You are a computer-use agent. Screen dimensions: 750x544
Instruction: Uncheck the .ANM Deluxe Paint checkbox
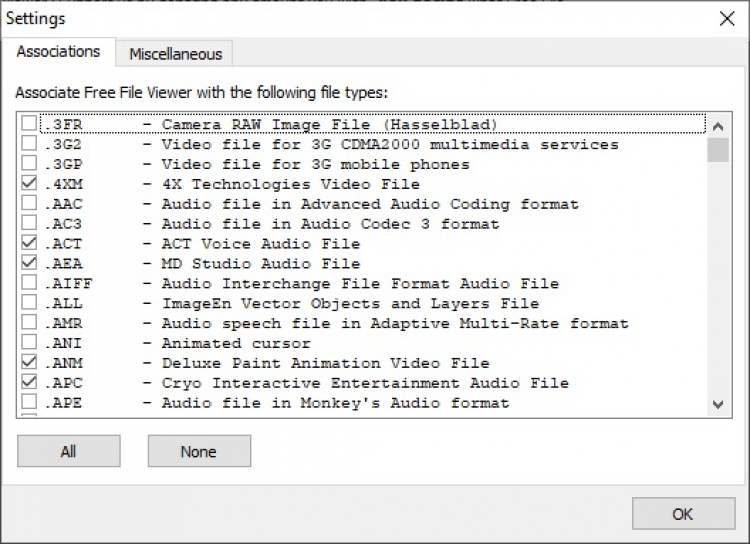(29, 362)
